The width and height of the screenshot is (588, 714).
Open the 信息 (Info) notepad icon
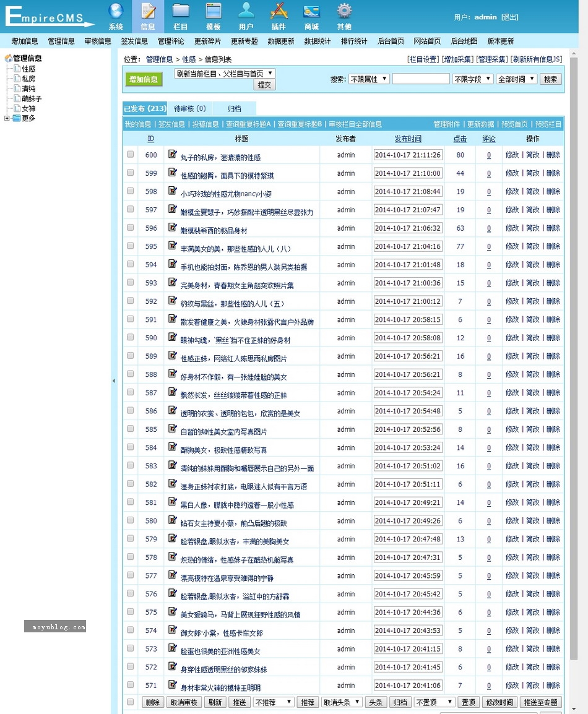148,11
